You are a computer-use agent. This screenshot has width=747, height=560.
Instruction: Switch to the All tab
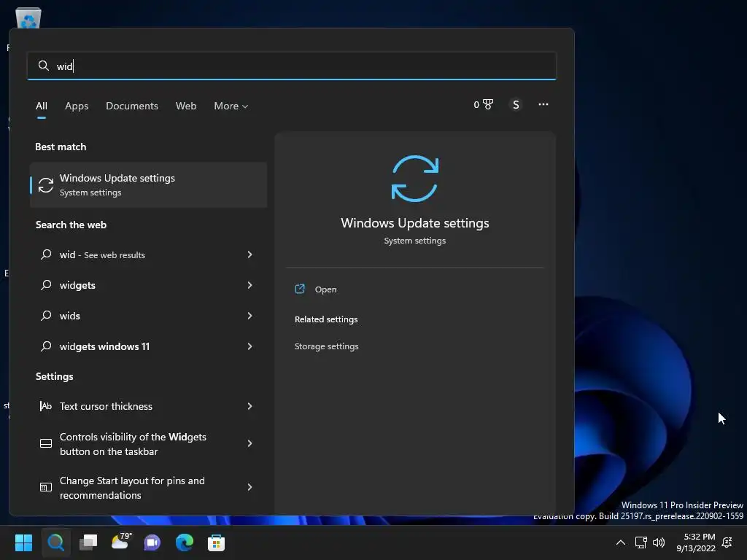(x=42, y=106)
